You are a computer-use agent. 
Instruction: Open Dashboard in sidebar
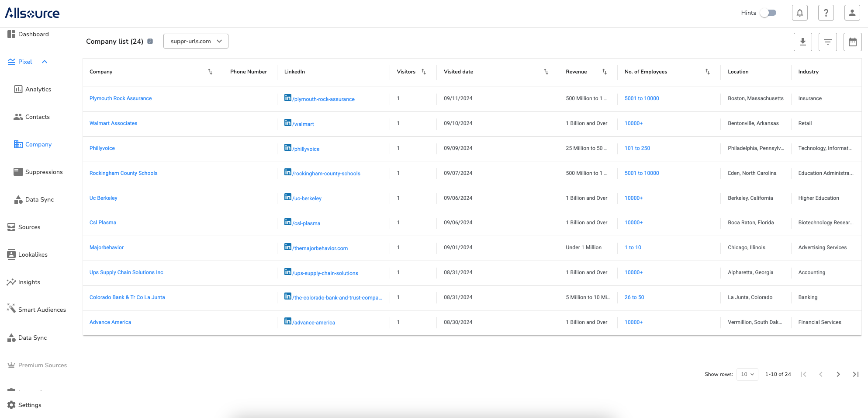[28, 34]
